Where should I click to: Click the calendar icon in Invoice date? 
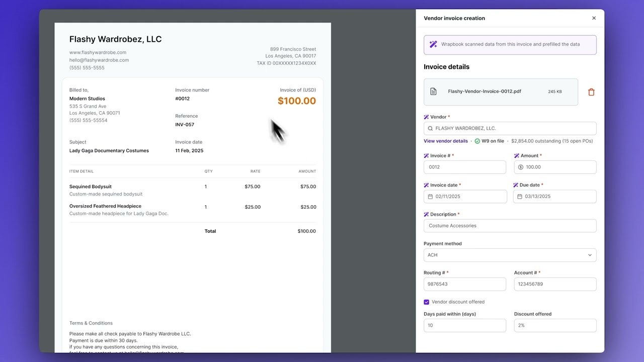430,197
